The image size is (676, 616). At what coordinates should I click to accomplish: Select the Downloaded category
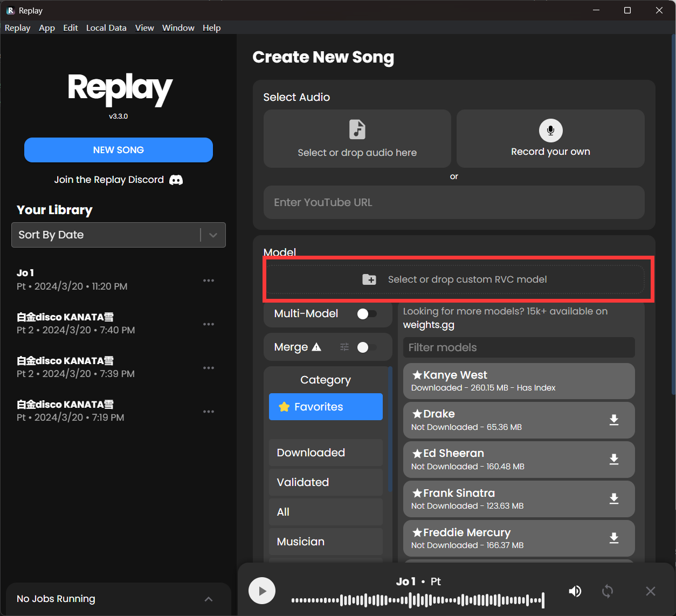point(326,453)
